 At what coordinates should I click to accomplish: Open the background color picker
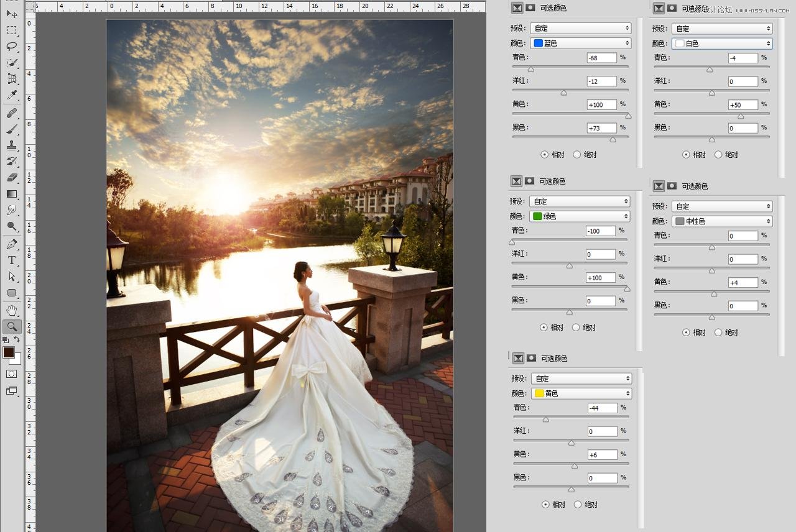pyautogui.click(x=17, y=360)
